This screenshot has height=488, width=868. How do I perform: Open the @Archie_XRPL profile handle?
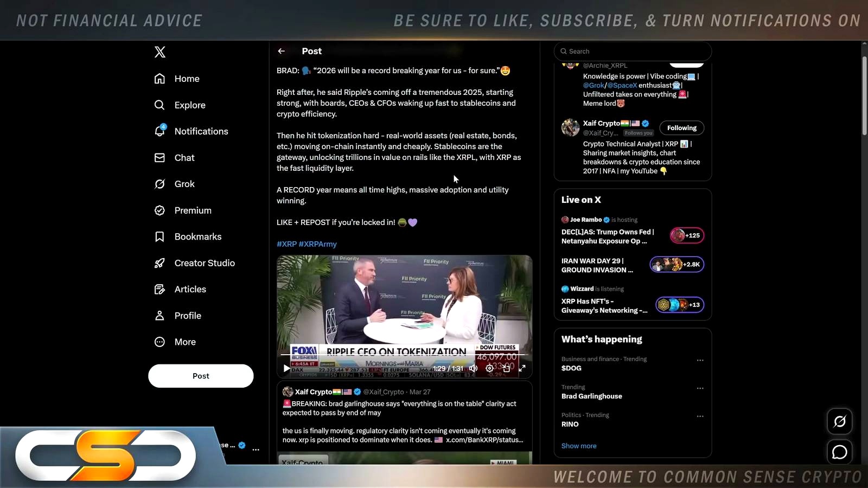click(605, 66)
